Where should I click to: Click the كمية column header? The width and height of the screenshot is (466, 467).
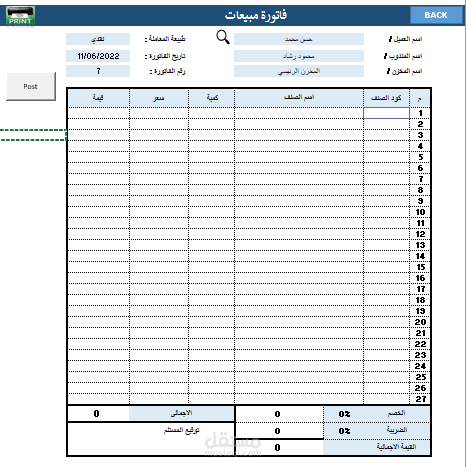[x=212, y=98]
